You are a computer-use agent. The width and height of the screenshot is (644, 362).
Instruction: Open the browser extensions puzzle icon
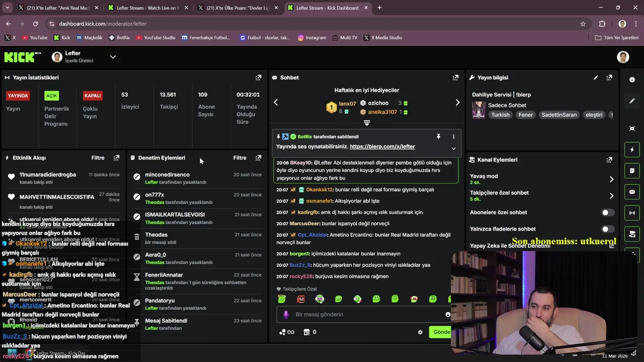pyautogui.click(x=602, y=24)
